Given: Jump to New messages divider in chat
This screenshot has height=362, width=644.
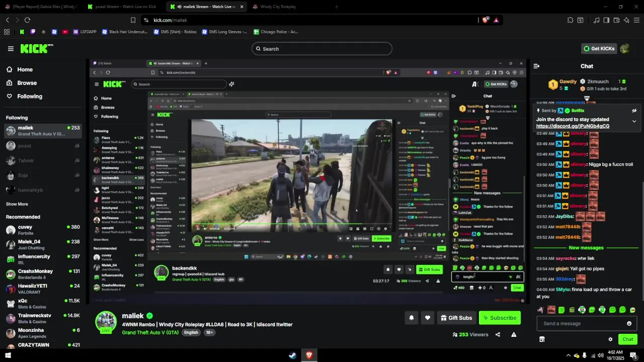Looking at the screenshot, I should [x=586, y=248].
